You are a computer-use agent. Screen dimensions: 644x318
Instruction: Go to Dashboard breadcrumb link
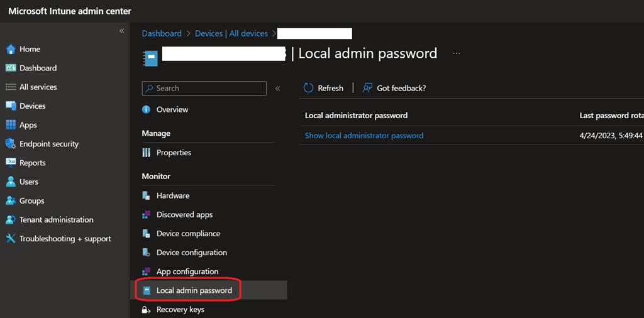point(162,34)
